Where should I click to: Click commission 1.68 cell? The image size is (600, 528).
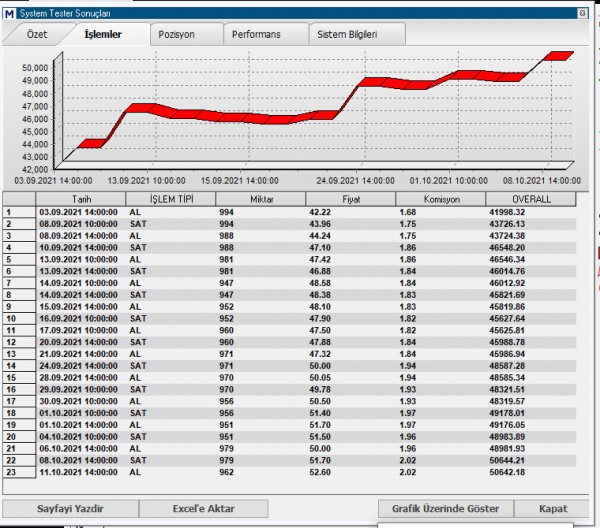pos(408,212)
